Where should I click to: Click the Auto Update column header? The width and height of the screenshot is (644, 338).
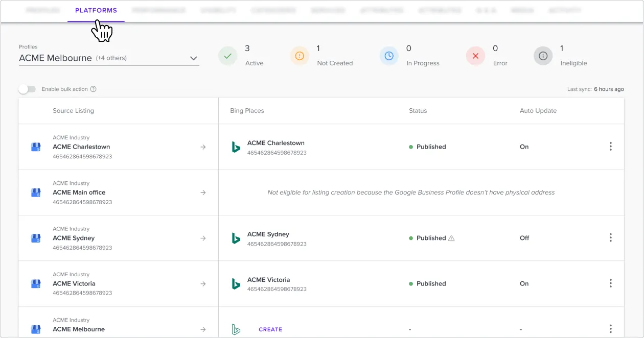(538, 111)
